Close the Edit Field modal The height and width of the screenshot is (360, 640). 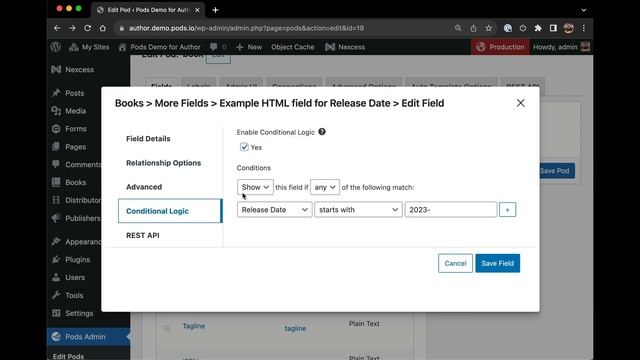coord(520,103)
